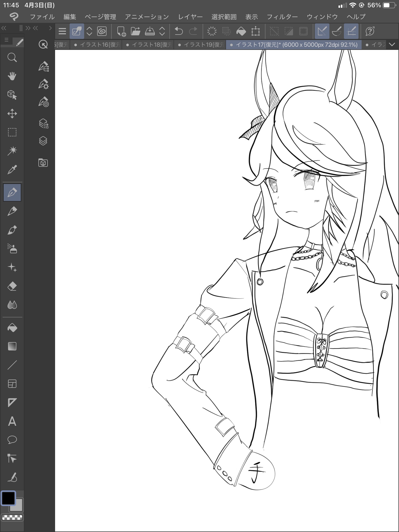The image size is (399, 532).
Task: Select the Zoom magnifier tool
Action: click(12, 57)
